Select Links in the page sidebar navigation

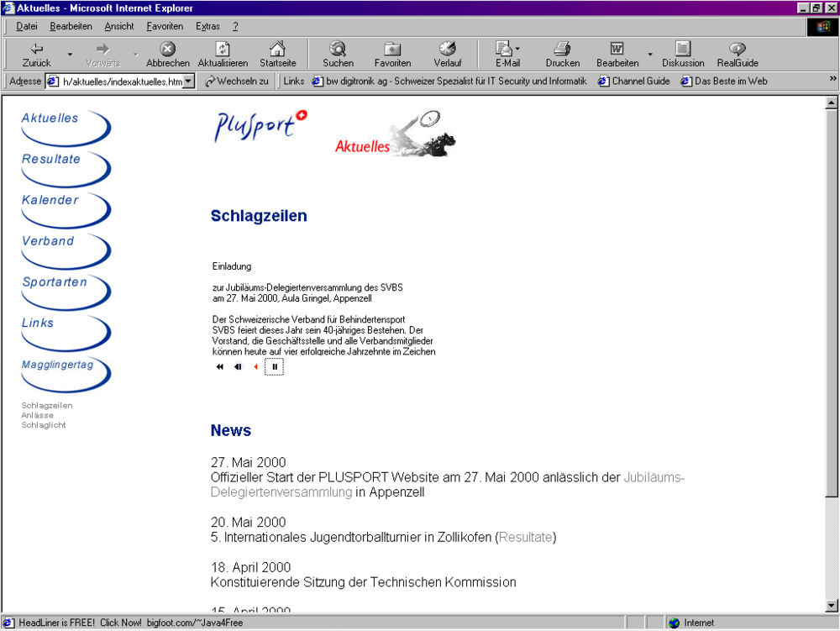[x=66, y=333]
